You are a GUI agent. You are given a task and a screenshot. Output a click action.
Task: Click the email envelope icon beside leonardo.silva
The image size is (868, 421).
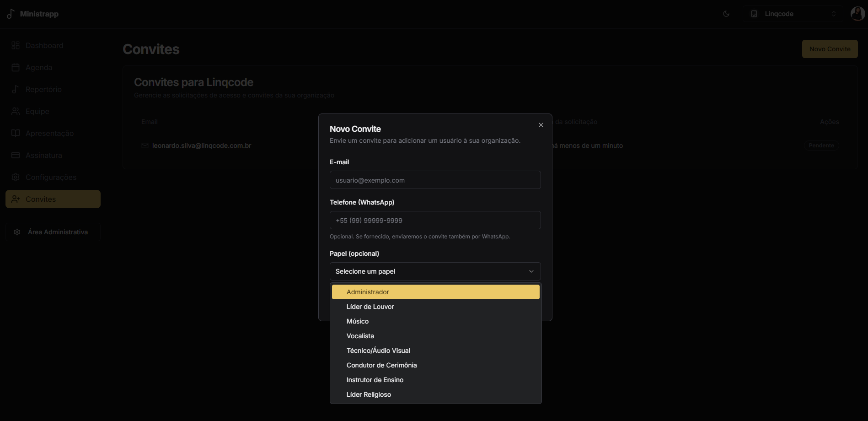(x=145, y=146)
